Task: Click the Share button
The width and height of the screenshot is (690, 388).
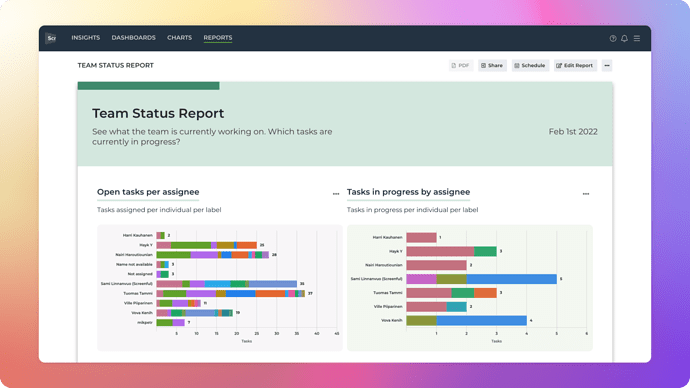Action: click(492, 66)
